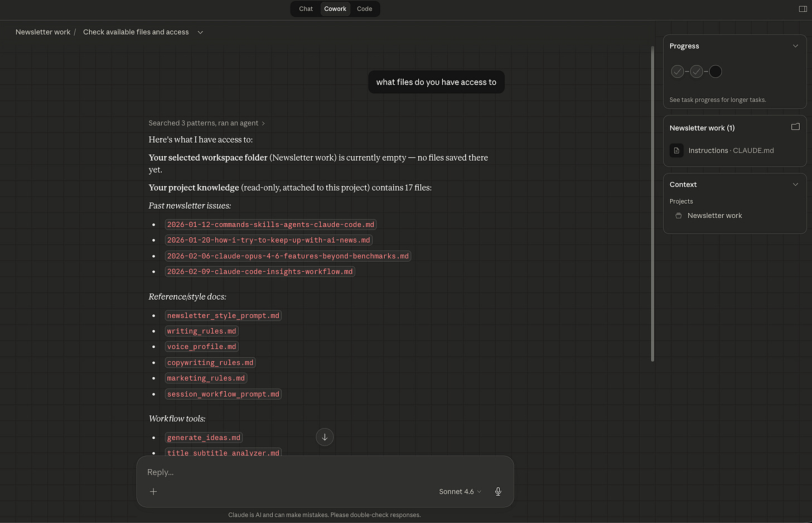Click the 'Past newsletter issues:' heading
Screen dimensions: 812x523
click(190, 205)
